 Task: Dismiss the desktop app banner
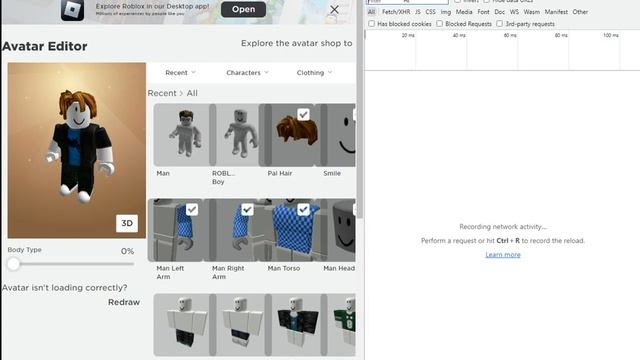(x=334, y=9)
